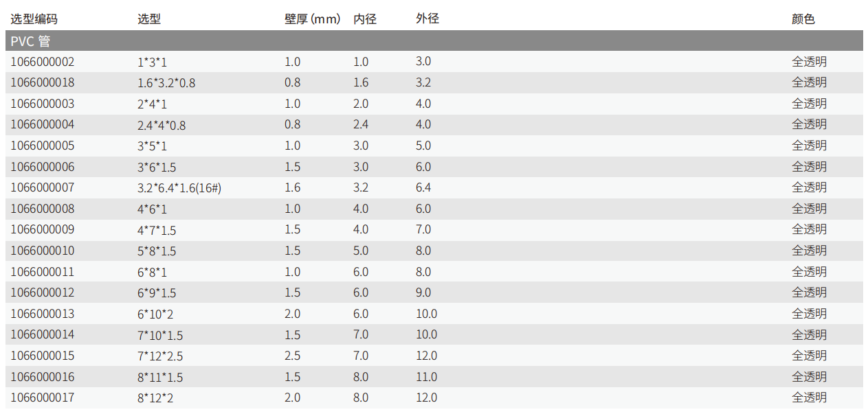Click outer diameter value 6.4

coord(423,187)
